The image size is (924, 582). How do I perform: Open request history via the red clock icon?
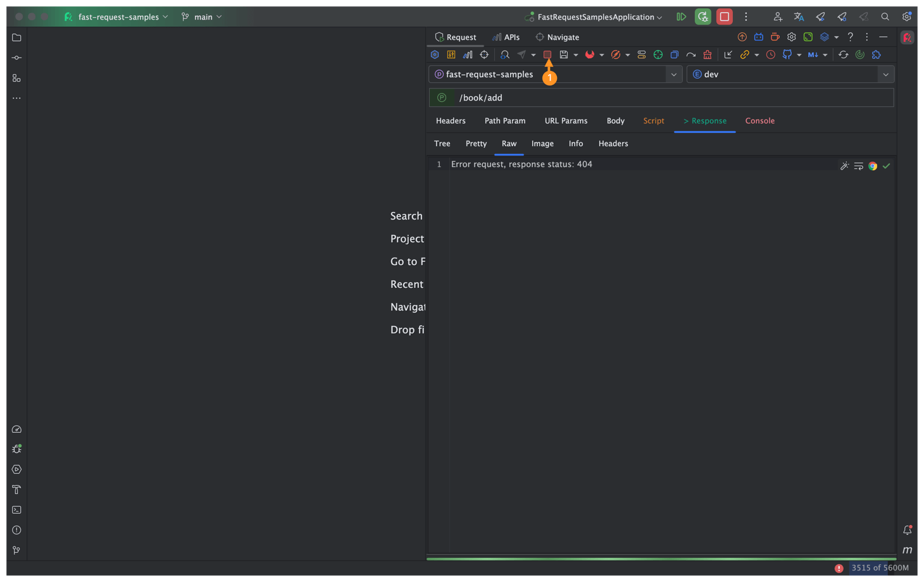click(770, 55)
